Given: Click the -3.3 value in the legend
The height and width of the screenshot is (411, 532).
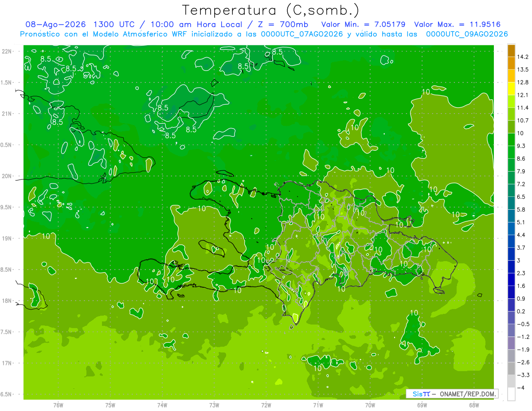Looking at the screenshot, I should click(522, 375).
